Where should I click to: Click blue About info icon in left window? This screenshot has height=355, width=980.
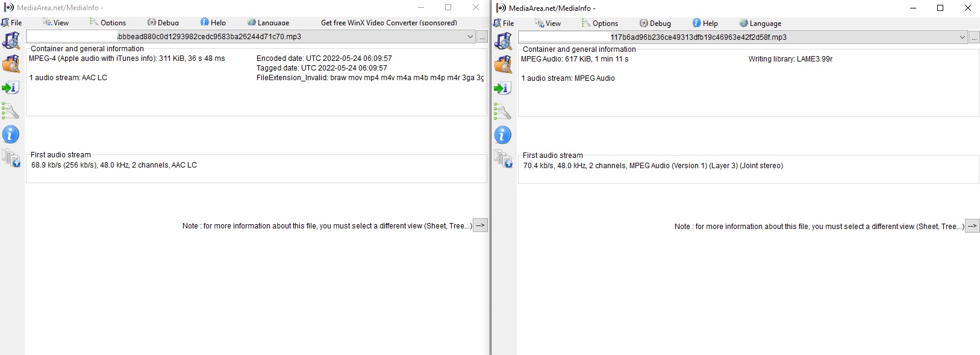(x=11, y=134)
